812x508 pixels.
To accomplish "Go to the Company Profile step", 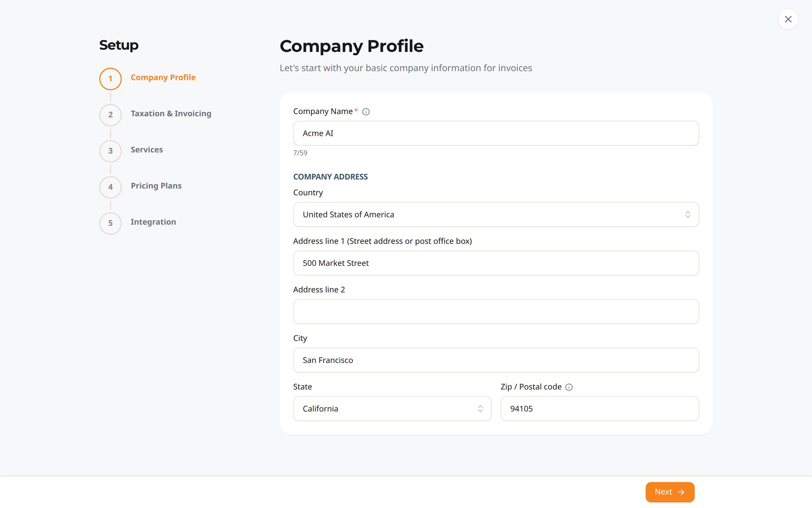I will [x=163, y=77].
